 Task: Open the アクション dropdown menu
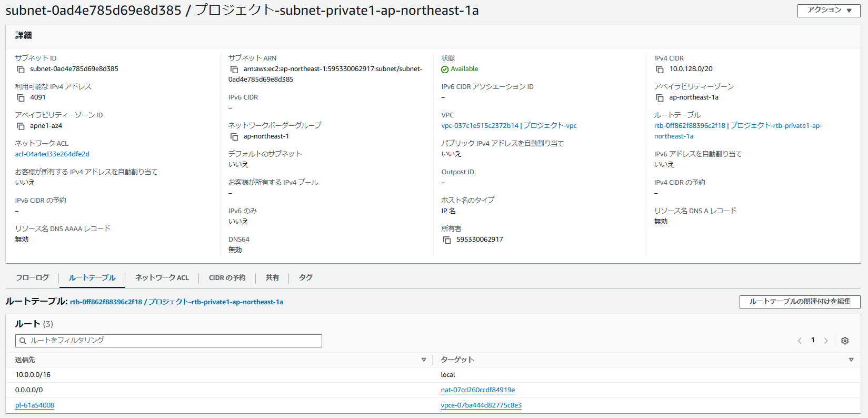click(829, 11)
